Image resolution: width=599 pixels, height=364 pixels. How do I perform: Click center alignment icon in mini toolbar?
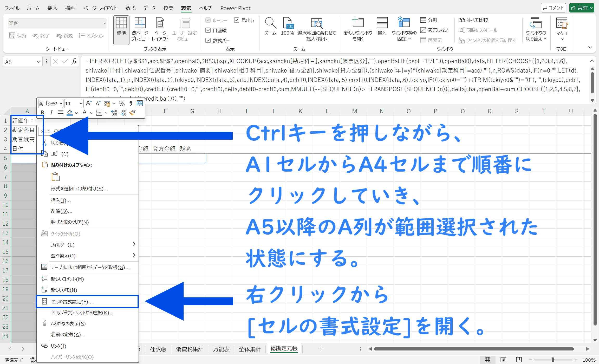[x=60, y=113]
